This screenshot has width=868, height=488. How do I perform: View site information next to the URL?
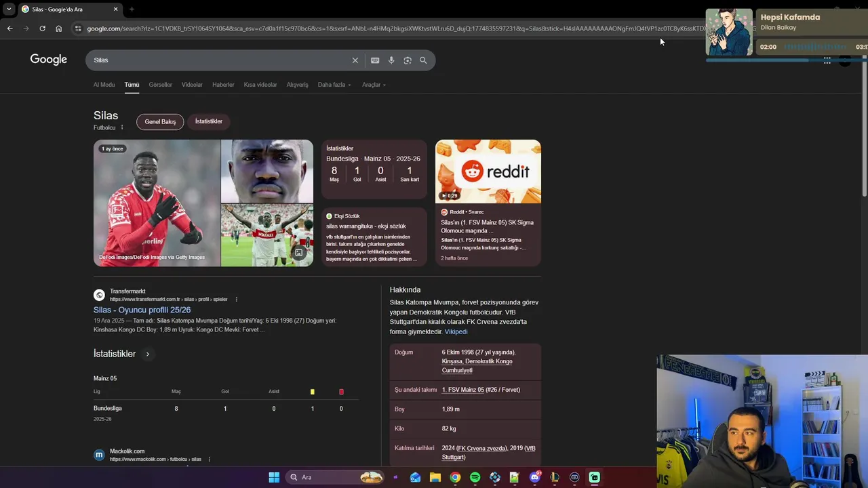coord(78,28)
